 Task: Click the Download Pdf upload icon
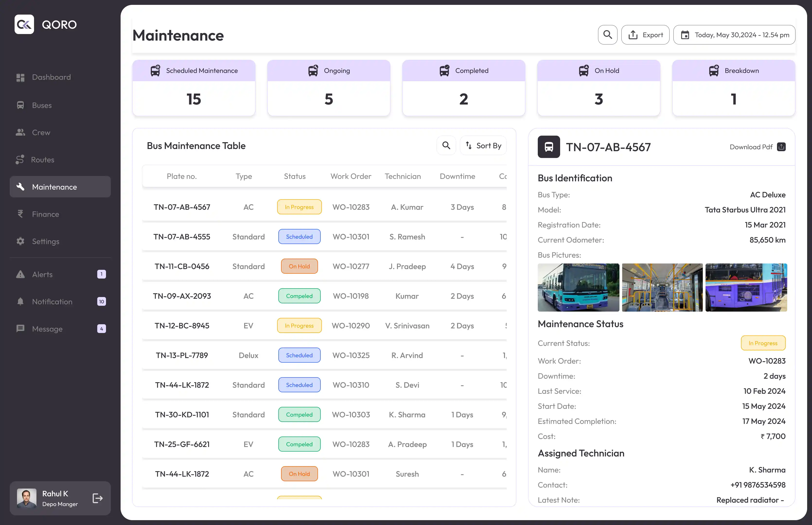[x=781, y=147]
